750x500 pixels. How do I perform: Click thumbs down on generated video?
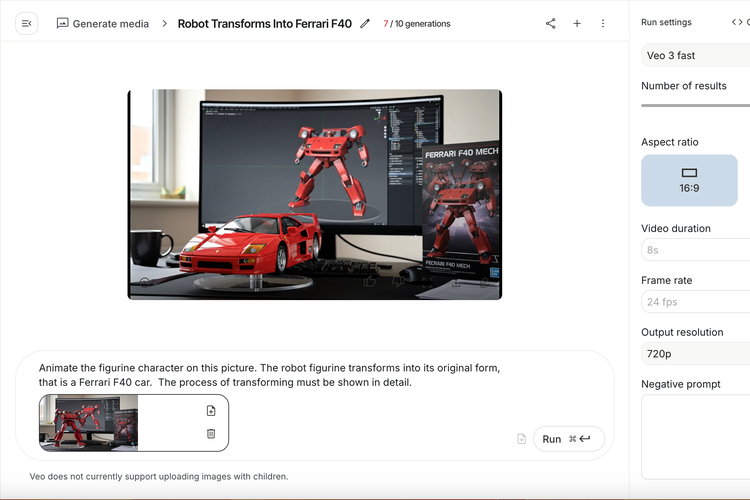pos(398,281)
